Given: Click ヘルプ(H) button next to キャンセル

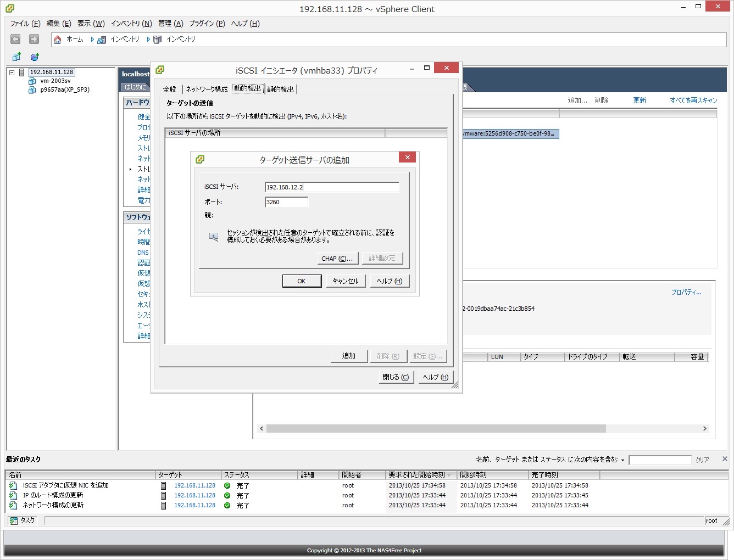Looking at the screenshot, I should point(390,281).
